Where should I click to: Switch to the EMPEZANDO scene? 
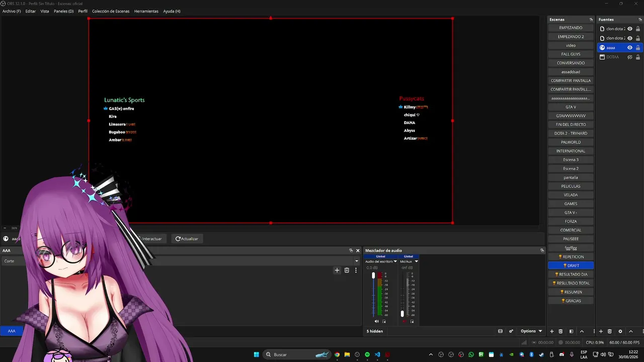(x=571, y=28)
